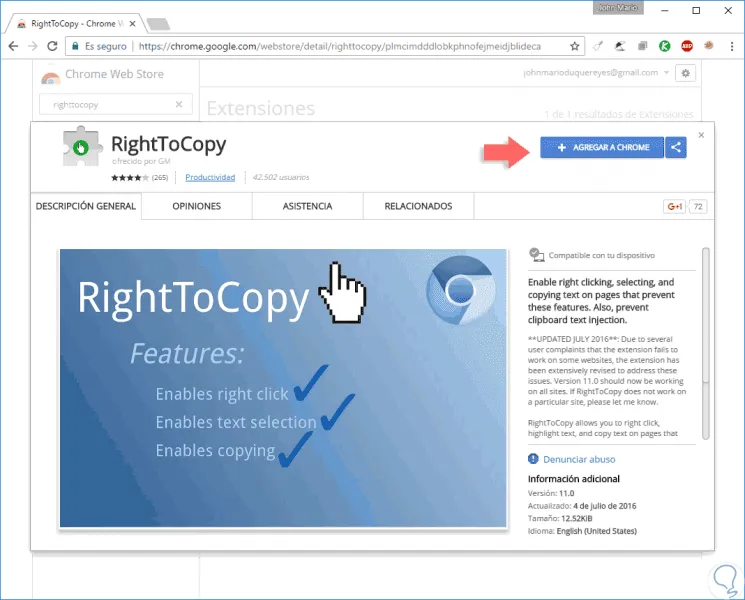Screen dimensions: 745x600
Task: Clear the righttocopy search field
Action: tap(179, 105)
